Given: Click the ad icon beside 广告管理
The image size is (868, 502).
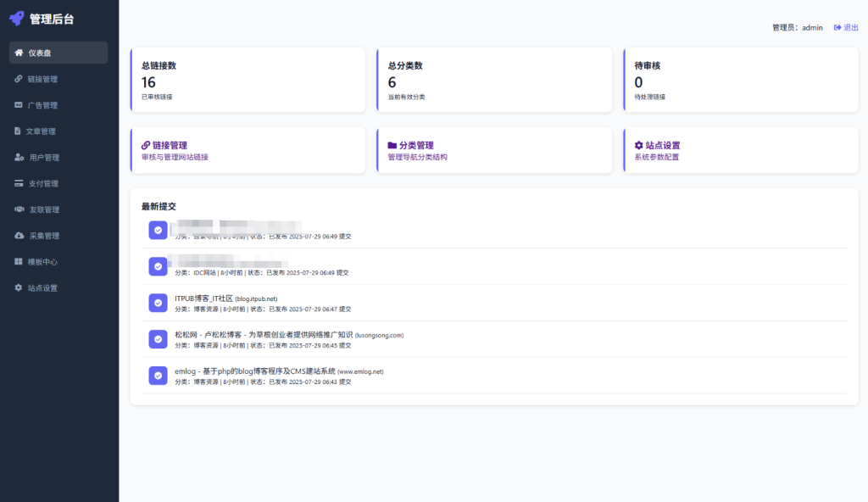Looking at the screenshot, I should click(x=19, y=105).
